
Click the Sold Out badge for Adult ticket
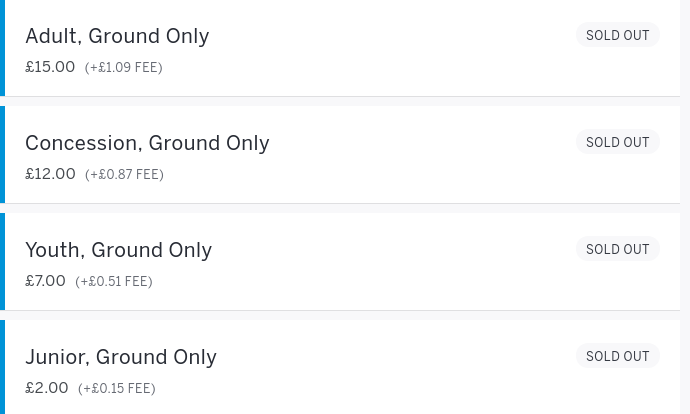pos(618,35)
